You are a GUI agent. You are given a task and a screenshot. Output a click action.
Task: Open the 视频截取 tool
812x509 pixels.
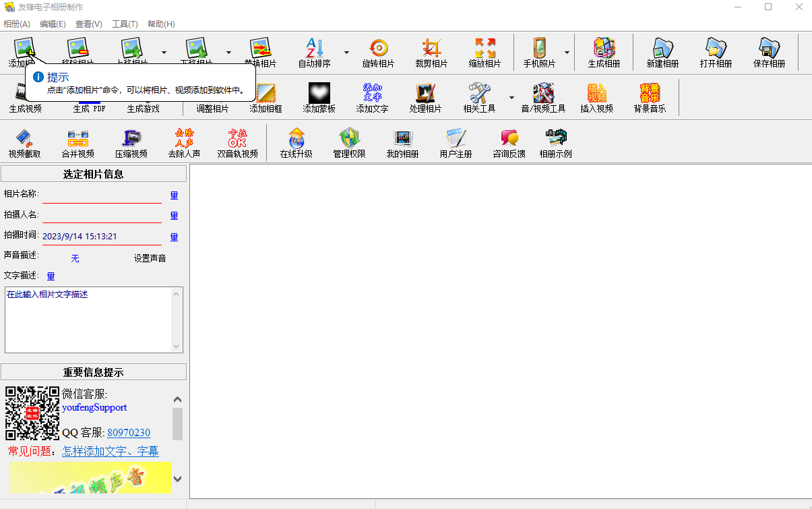click(24, 142)
